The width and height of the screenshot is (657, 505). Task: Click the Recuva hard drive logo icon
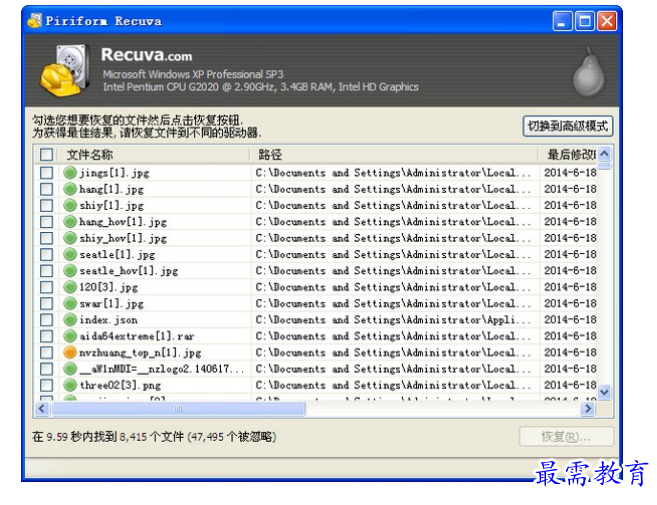click(x=65, y=70)
